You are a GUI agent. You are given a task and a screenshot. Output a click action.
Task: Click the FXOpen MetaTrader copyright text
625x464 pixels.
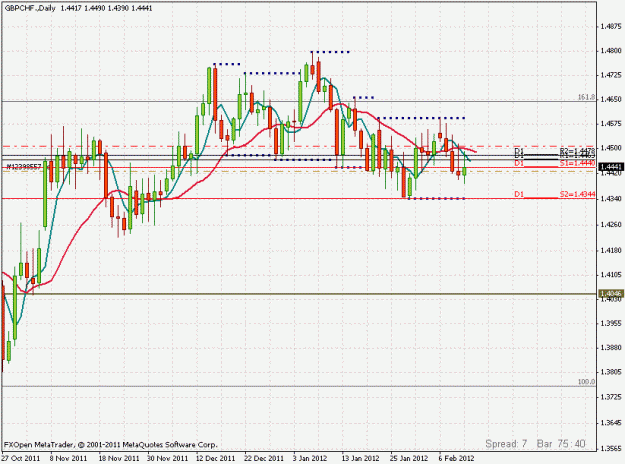pyautogui.click(x=111, y=444)
